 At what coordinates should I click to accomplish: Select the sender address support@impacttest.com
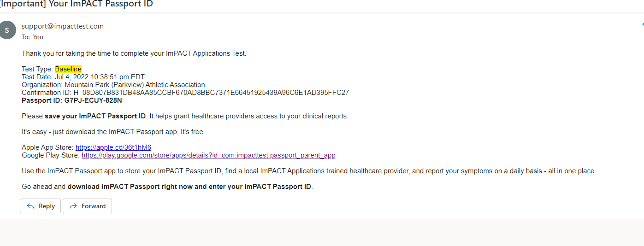pos(63,26)
